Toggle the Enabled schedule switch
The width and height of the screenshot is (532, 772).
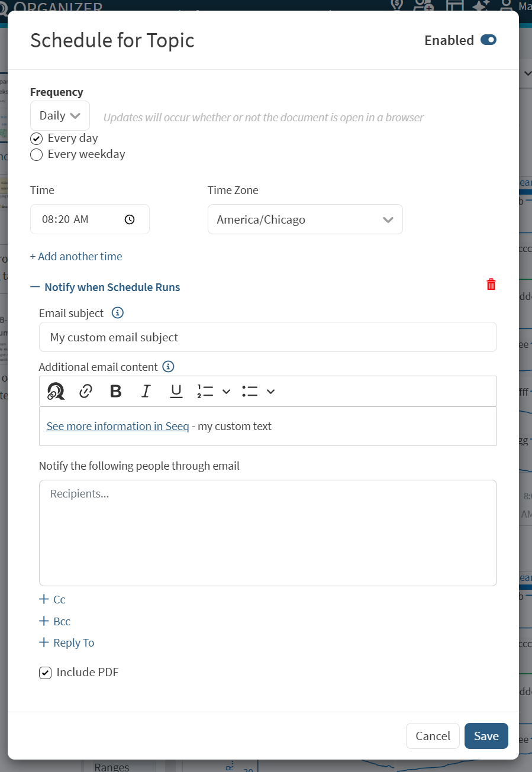[488, 40]
